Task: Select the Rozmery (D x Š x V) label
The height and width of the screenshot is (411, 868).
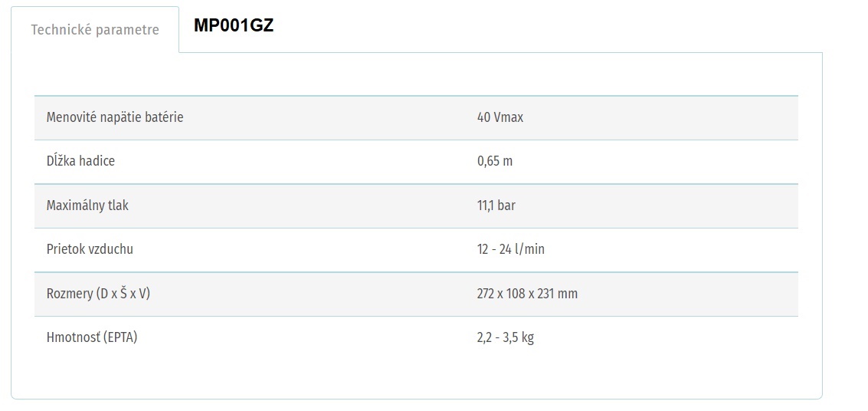Action: pos(99,294)
